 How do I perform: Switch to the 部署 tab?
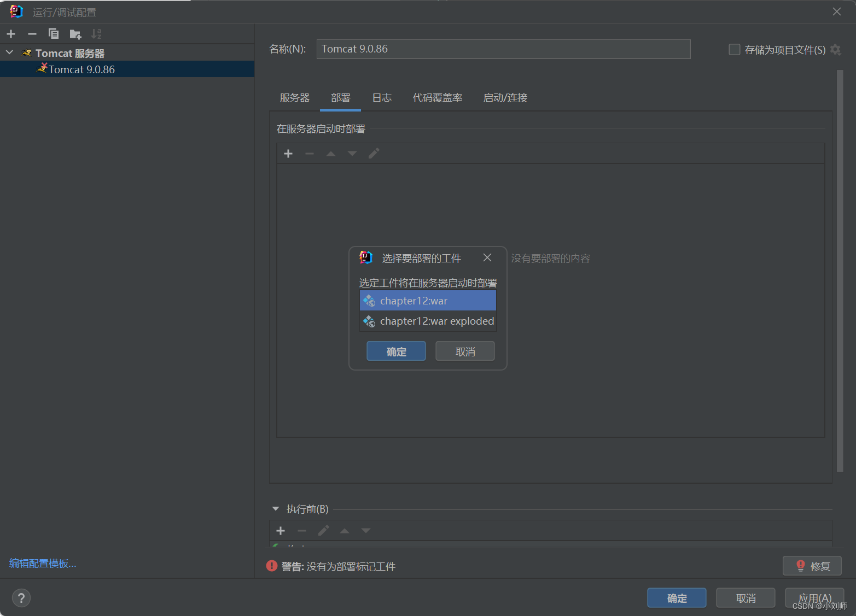click(x=341, y=98)
